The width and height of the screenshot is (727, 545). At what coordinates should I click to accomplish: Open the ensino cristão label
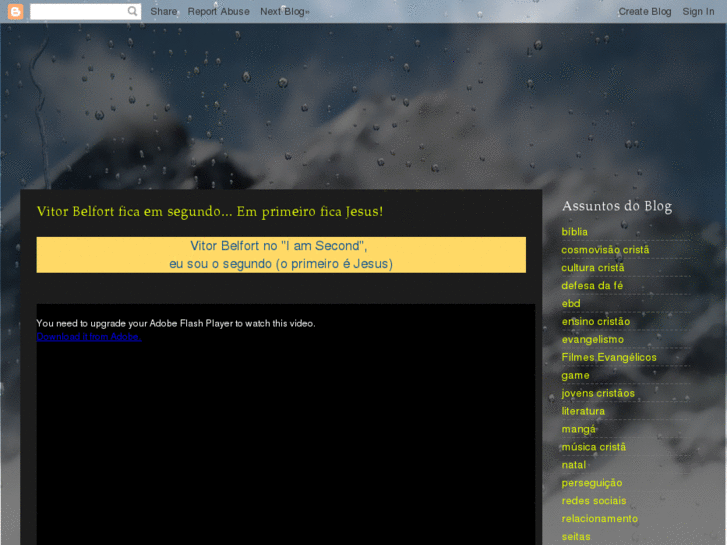tap(596, 321)
